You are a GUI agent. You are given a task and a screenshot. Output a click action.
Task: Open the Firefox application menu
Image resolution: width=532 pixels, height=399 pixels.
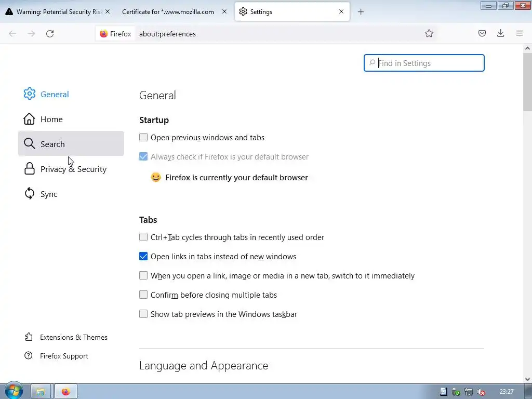pos(519,33)
